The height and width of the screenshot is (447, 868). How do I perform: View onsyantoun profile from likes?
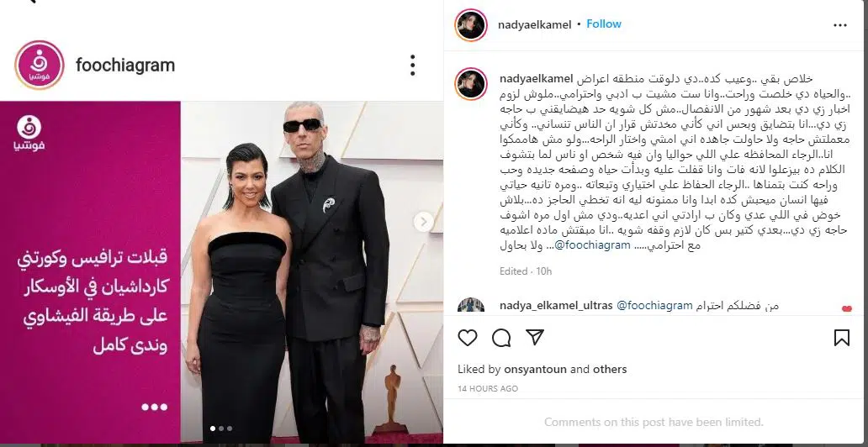[535, 369]
